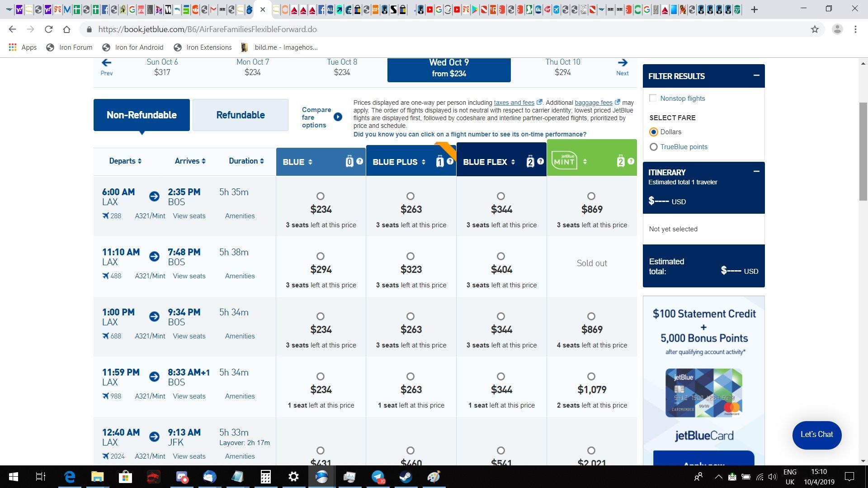Open the Let's Chat button
868x488 pixels.
[816, 435]
